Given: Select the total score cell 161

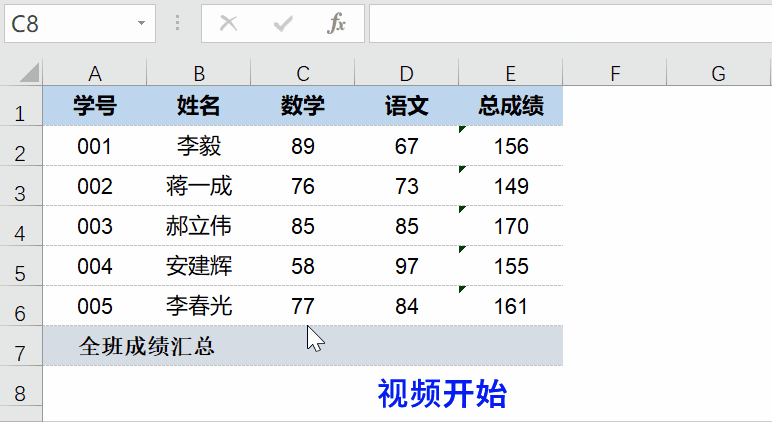Looking at the screenshot, I should coord(511,306).
